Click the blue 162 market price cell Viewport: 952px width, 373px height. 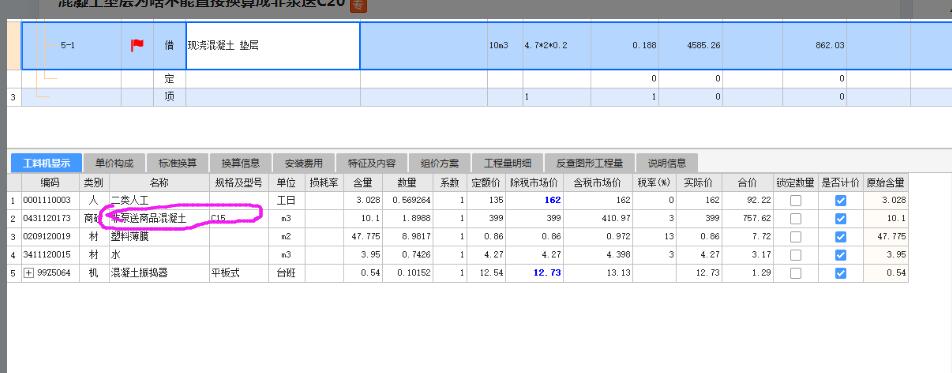click(534, 200)
